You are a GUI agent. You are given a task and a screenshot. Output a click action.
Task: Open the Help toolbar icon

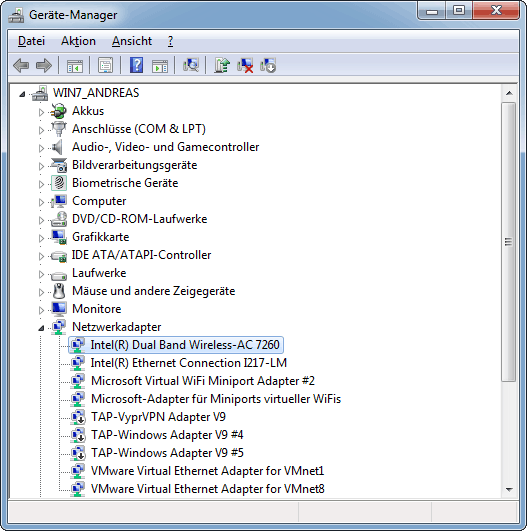coord(136,65)
